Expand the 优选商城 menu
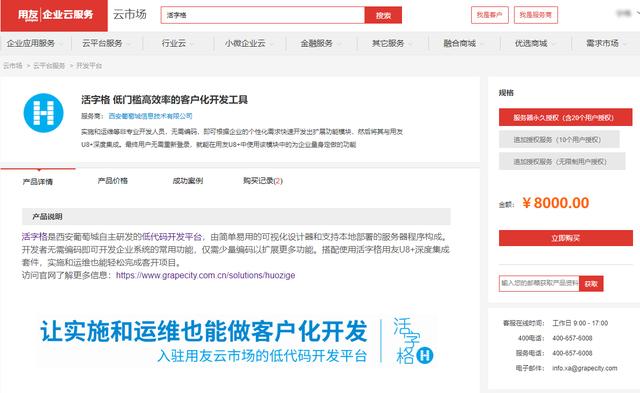 (x=535, y=43)
